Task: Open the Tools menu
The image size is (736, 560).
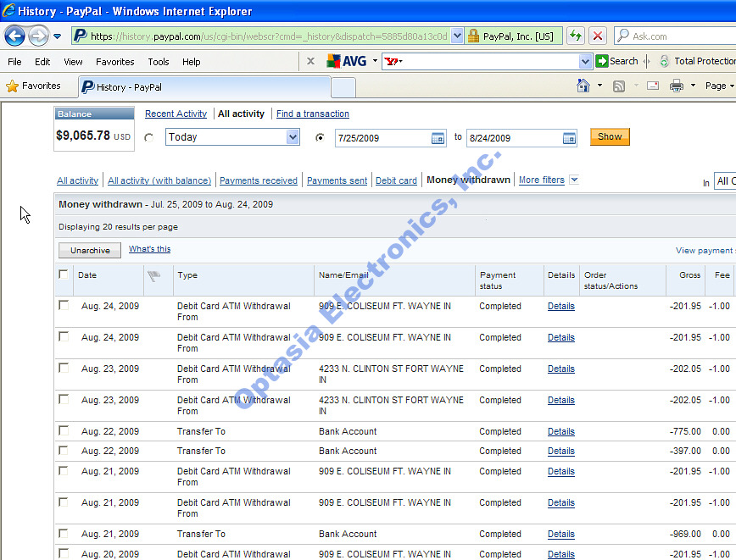Action: (158, 62)
